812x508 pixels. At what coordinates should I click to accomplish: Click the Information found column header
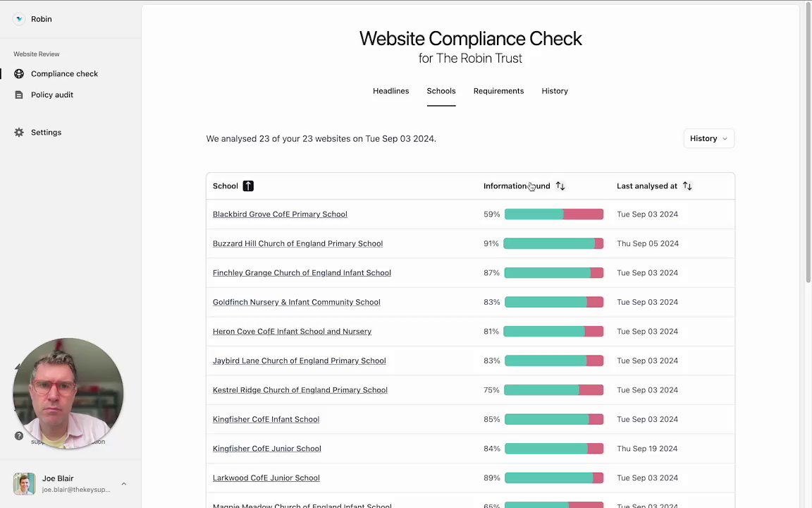pos(517,186)
